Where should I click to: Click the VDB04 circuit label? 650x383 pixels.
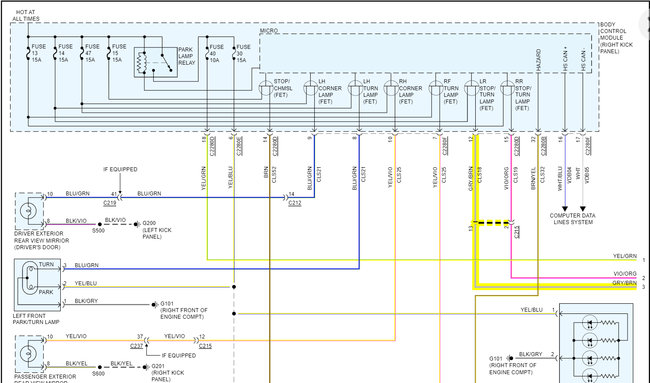(569, 175)
